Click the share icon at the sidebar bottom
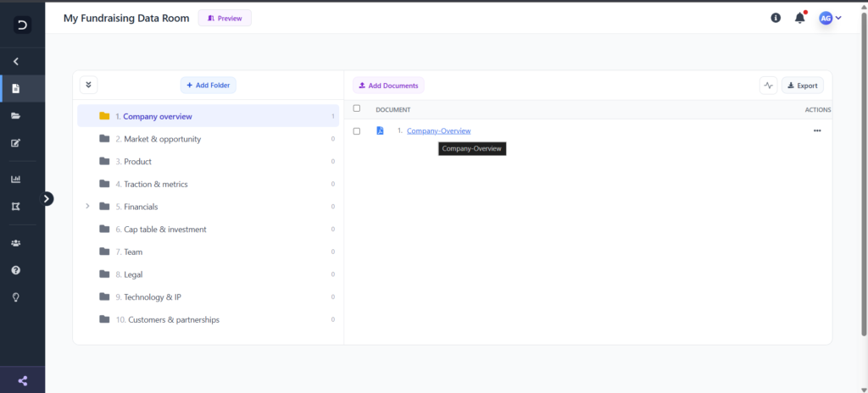 point(22,381)
